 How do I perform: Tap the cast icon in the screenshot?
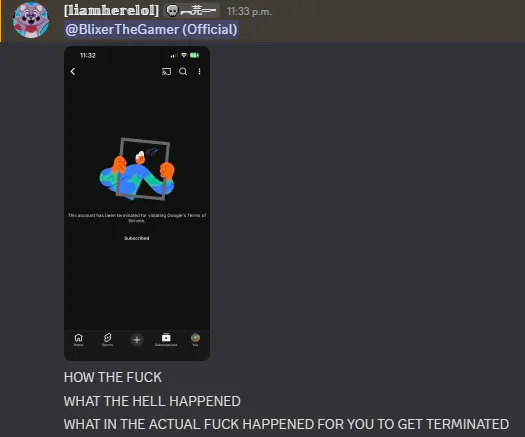[x=166, y=71]
